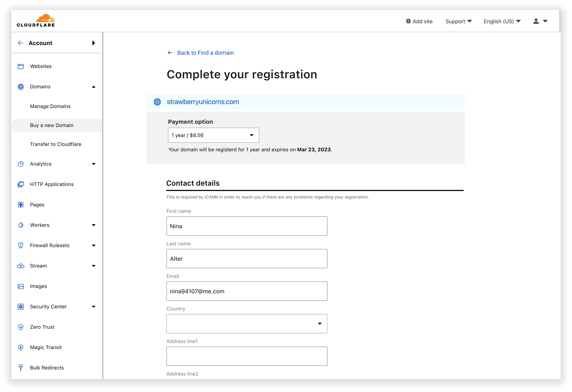Collapse the Domains sidebar section
Screen dimensions: 572x392
[93, 87]
